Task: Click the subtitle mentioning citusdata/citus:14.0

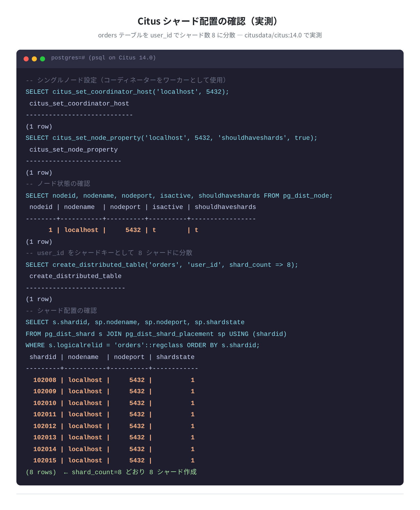Action: (210, 35)
